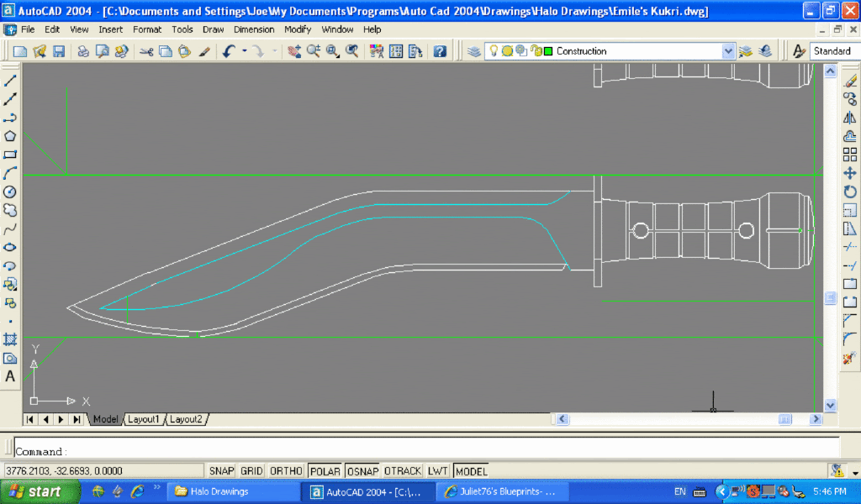Viewport: 861px width, 504px height.
Task: Select the Spline draw tool
Action: 10,229
